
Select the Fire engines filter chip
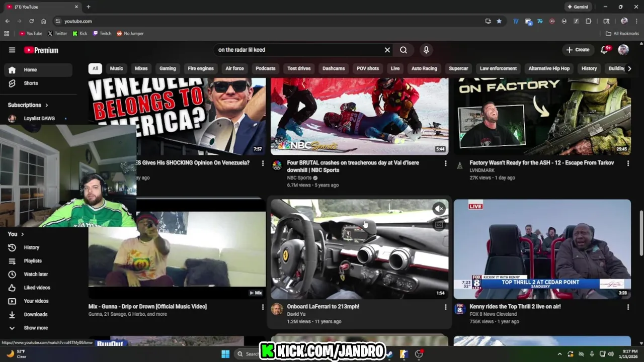click(201, 68)
